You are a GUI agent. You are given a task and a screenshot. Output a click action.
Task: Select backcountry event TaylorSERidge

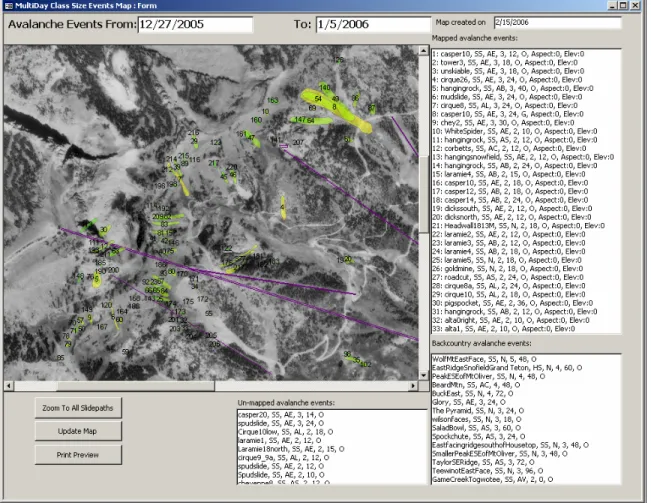(484, 462)
